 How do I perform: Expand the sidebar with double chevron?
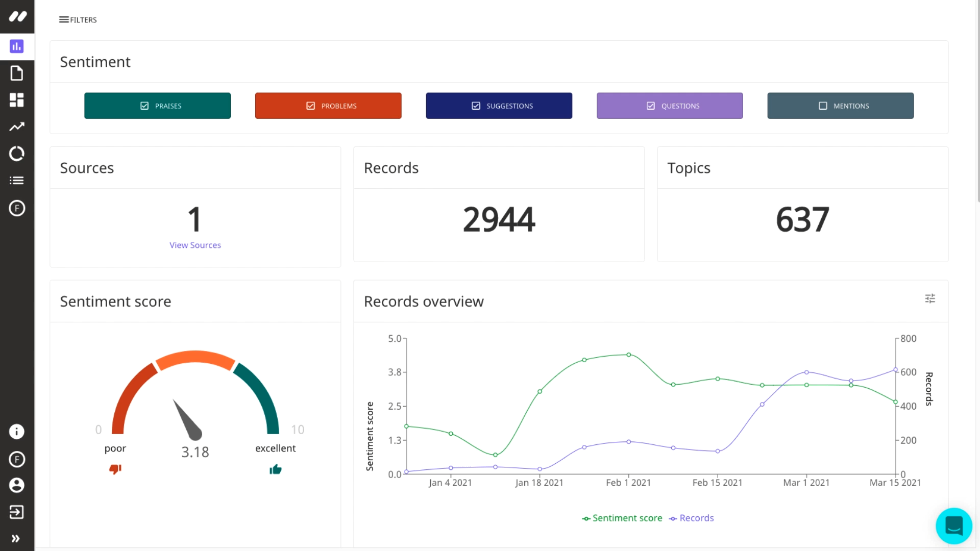(16, 538)
